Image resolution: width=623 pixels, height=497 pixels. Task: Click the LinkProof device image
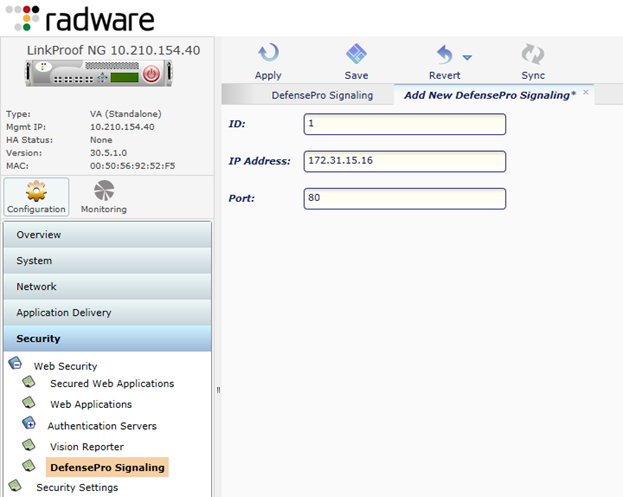click(x=99, y=73)
